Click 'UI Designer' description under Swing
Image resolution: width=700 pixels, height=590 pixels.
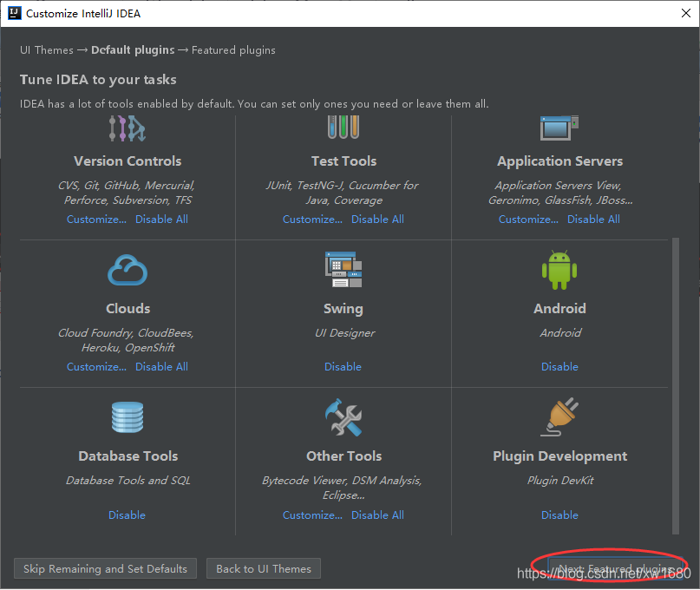(x=344, y=332)
